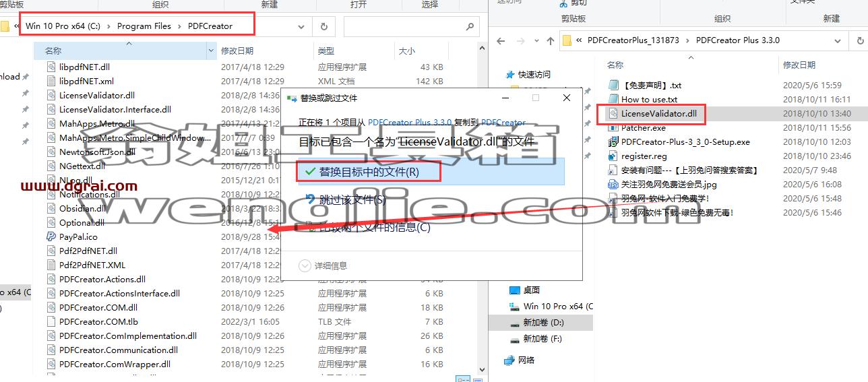Open the PDFCreator destination link in dialog

(x=503, y=123)
